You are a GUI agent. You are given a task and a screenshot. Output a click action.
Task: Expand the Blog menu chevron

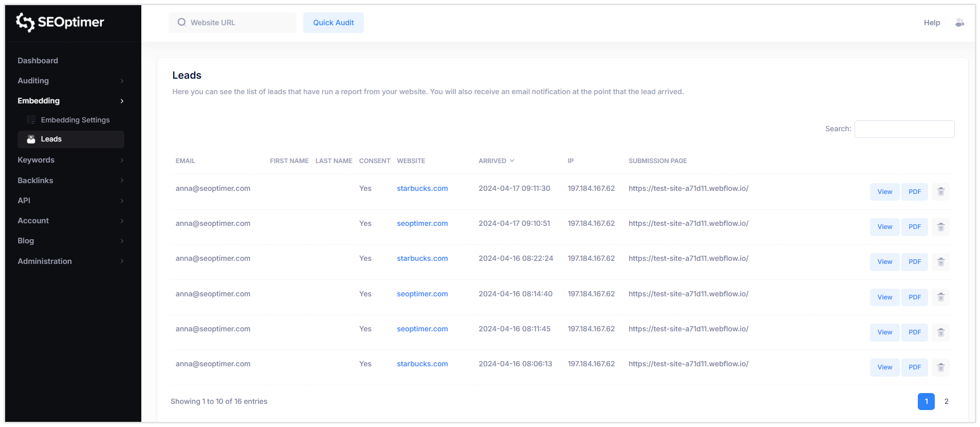click(x=122, y=241)
